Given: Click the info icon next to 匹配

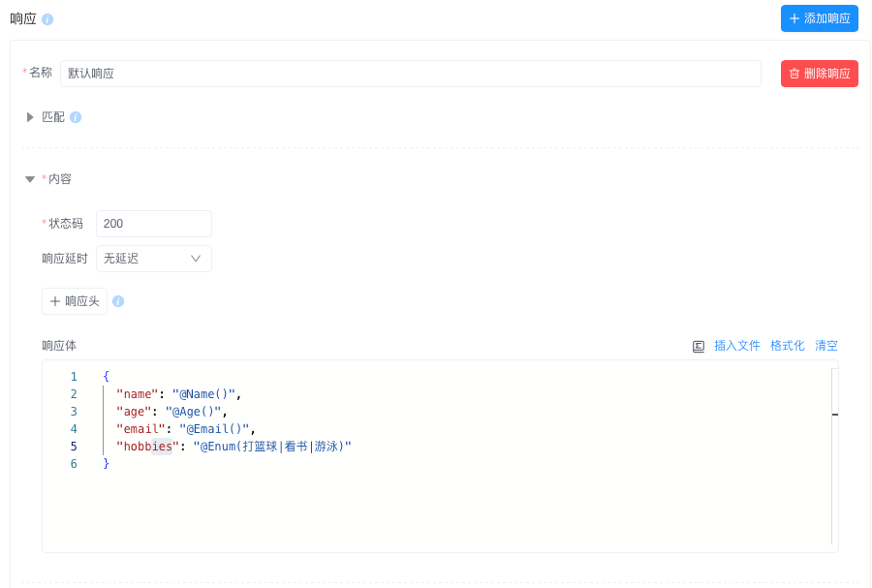Looking at the screenshot, I should tap(76, 117).
